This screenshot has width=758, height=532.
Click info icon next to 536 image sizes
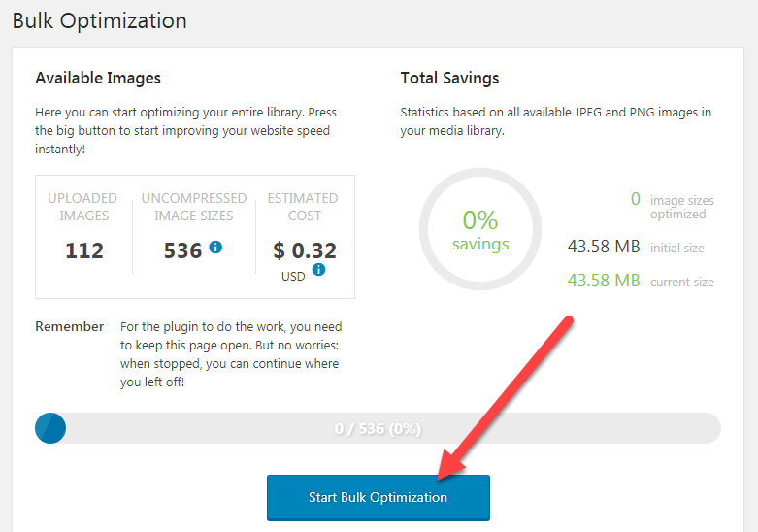click(x=215, y=248)
